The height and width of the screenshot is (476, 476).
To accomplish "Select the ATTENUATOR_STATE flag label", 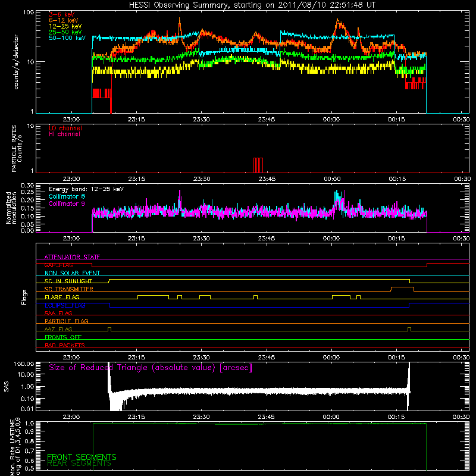I will [72, 257].
